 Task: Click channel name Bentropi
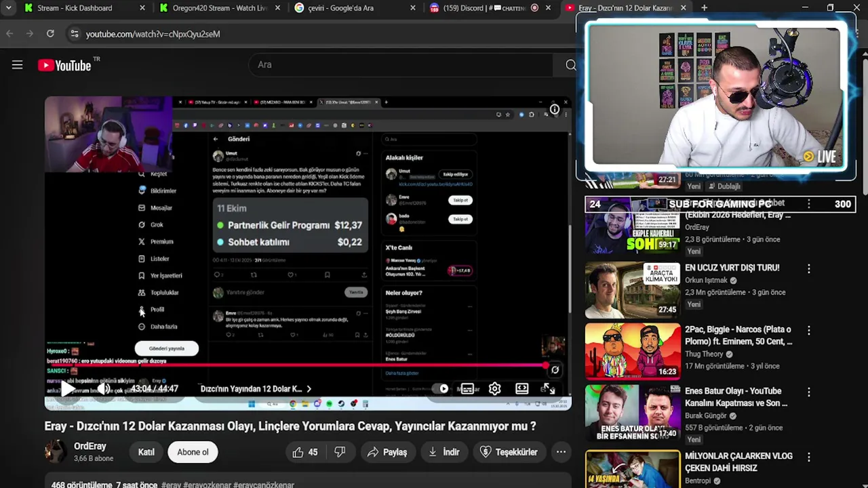[x=698, y=481]
